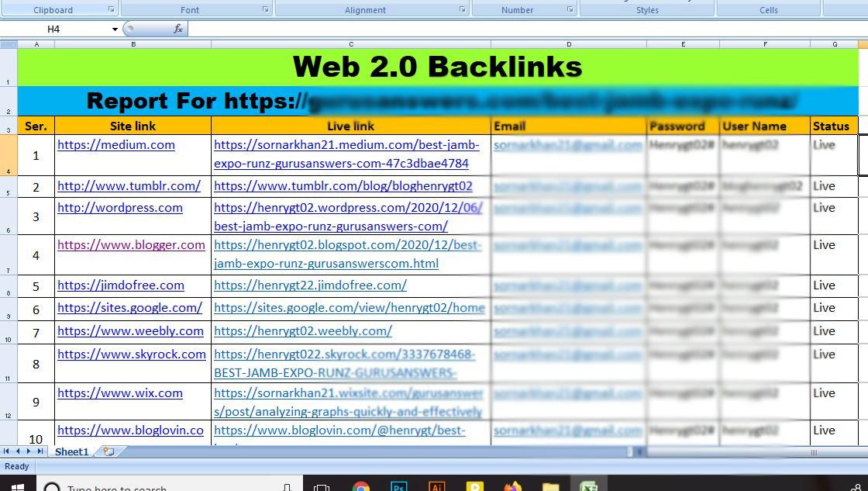Open the Clipboard dialog launcher

coord(111,9)
